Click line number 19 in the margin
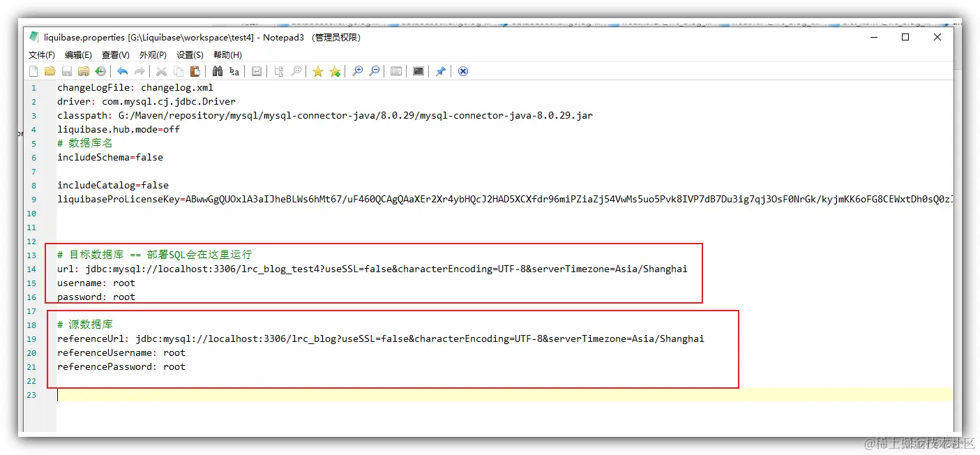Image resolution: width=980 pixels, height=455 pixels. coord(31,339)
